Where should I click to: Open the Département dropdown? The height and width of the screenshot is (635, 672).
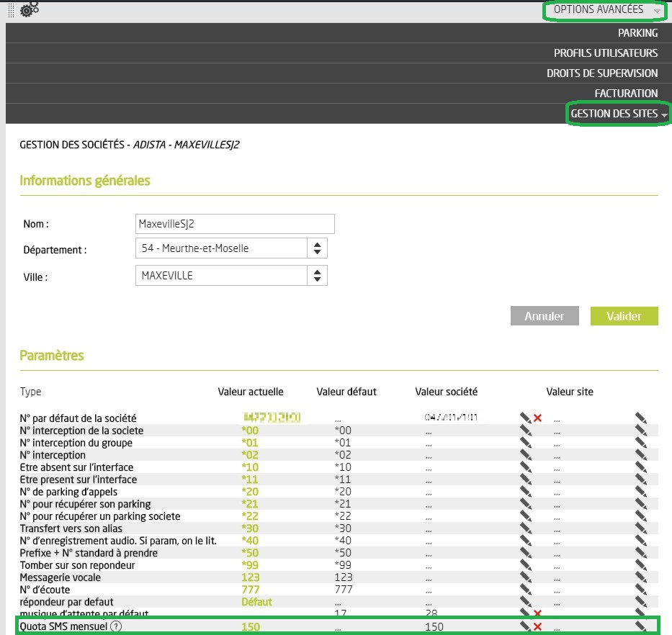pyautogui.click(x=230, y=249)
